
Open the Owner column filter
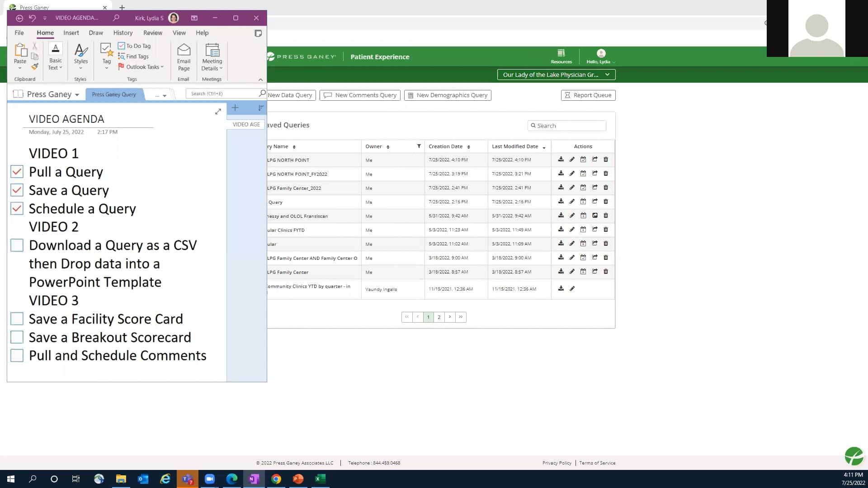[x=419, y=146]
